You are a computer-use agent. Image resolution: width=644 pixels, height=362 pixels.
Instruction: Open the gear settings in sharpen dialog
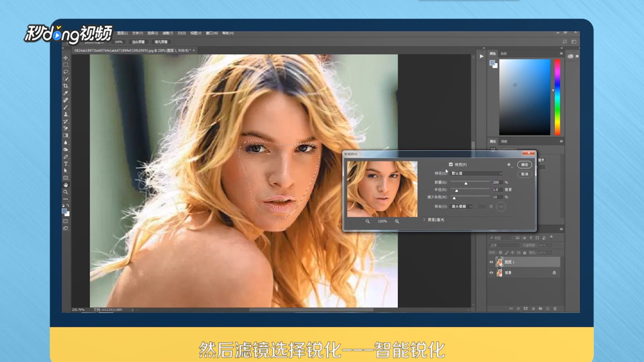click(509, 165)
